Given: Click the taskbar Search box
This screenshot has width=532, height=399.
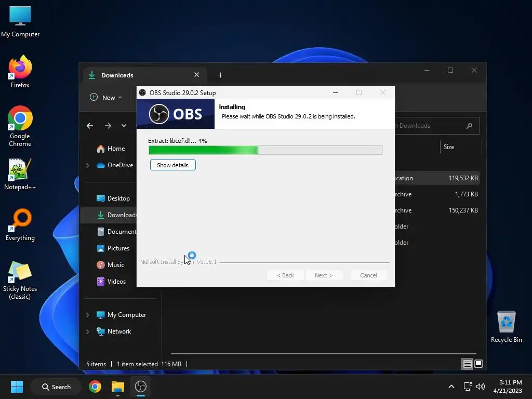Looking at the screenshot, I should [56, 387].
